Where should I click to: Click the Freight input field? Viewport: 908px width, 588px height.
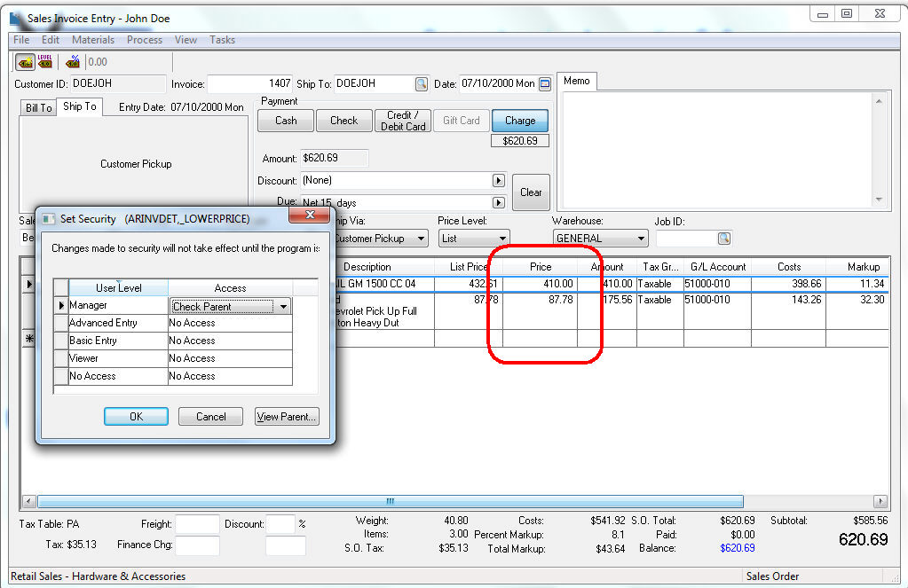pos(197,524)
